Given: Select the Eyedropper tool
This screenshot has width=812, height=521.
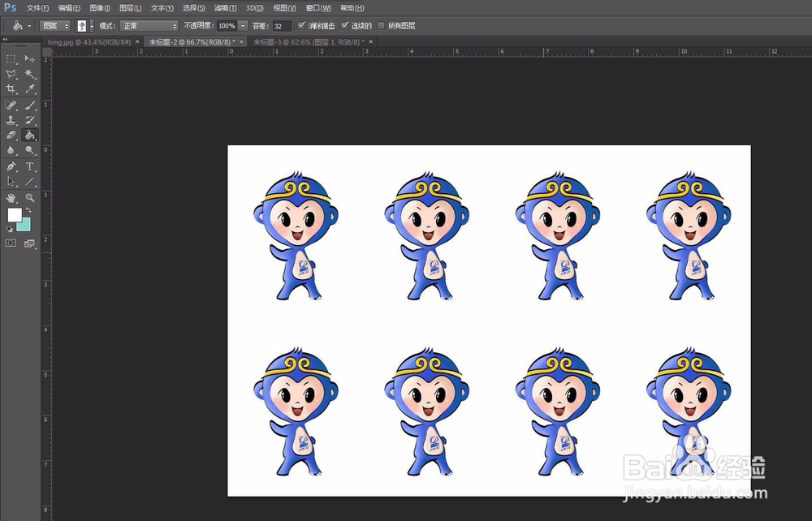Looking at the screenshot, I should tap(30, 89).
